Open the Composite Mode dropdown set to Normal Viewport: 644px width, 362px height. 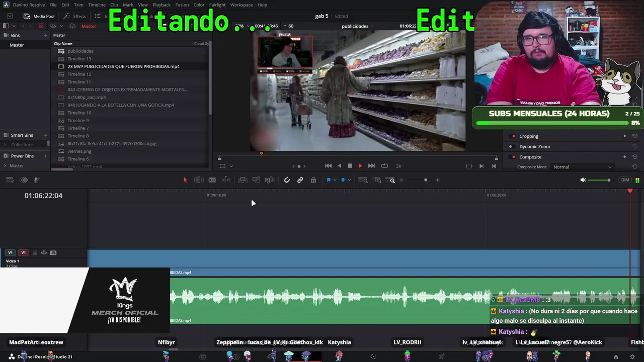[582, 167]
